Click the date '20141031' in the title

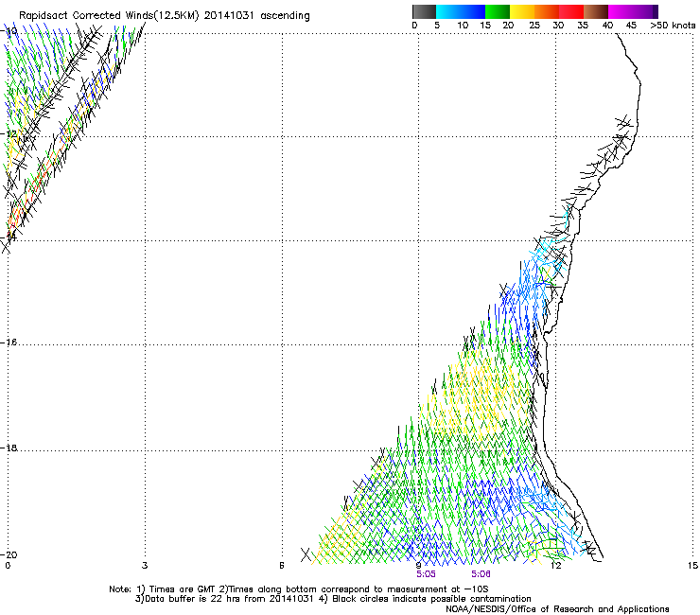[229, 15]
